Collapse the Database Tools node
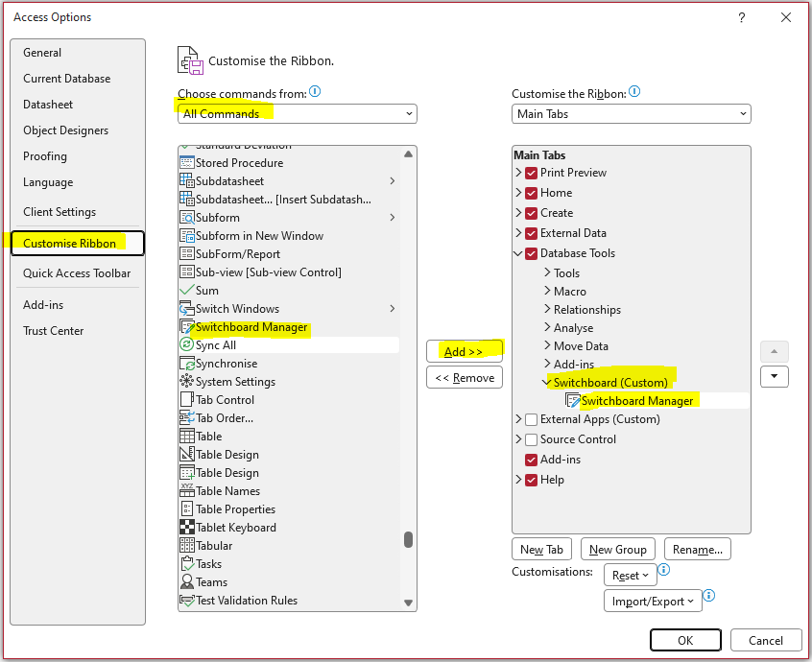Screen dimensions: 812x662 (518, 253)
